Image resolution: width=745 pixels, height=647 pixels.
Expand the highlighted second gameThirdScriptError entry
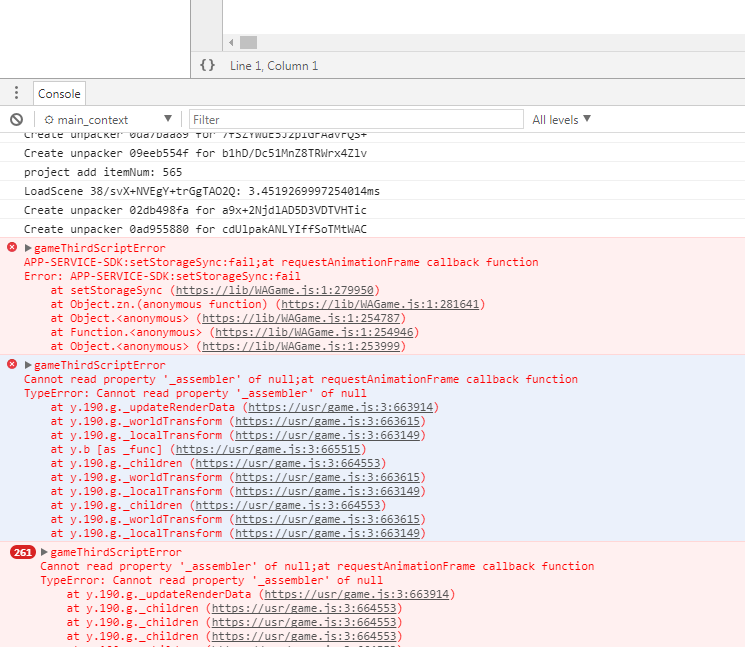pos(28,365)
